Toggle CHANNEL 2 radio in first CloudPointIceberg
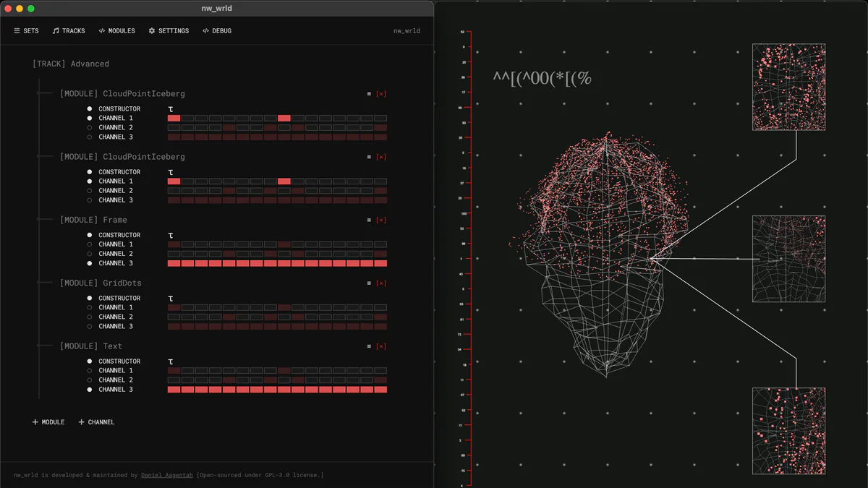The image size is (868, 488). click(89, 127)
